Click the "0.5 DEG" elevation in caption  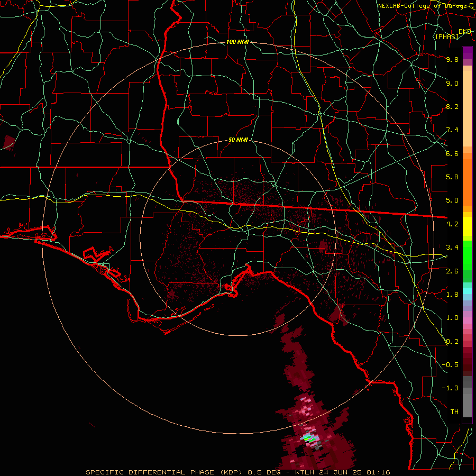point(263,472)
